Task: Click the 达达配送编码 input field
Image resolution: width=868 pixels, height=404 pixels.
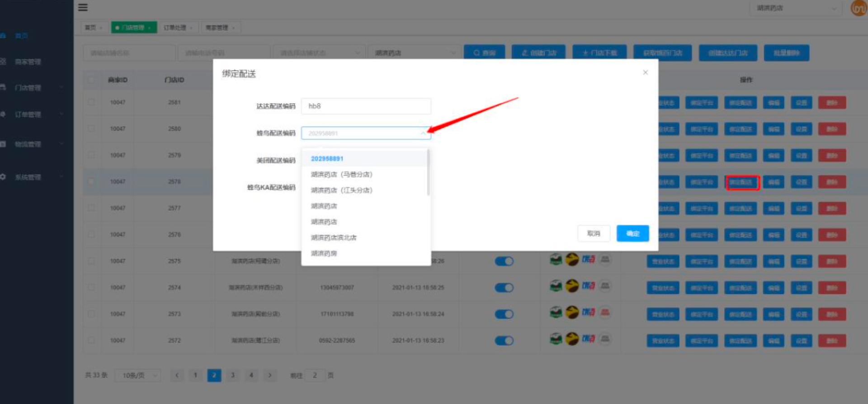Action: coord(366,106)
